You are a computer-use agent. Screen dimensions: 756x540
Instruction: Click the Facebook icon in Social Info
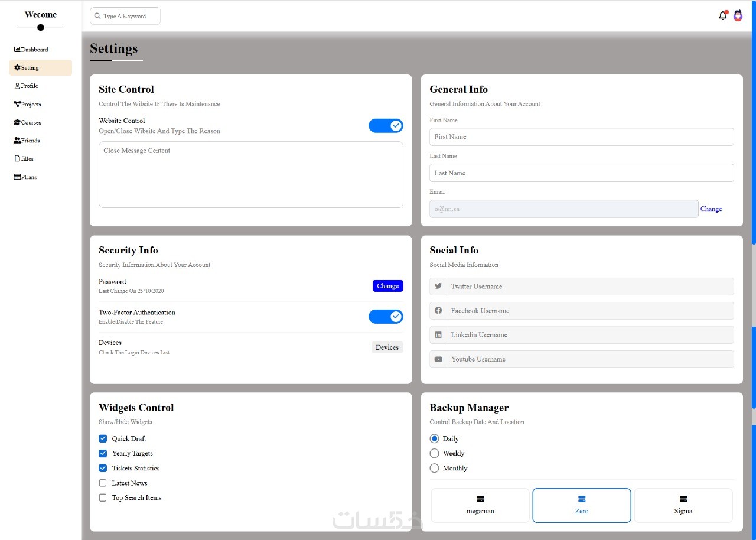[x=438, y=311]
